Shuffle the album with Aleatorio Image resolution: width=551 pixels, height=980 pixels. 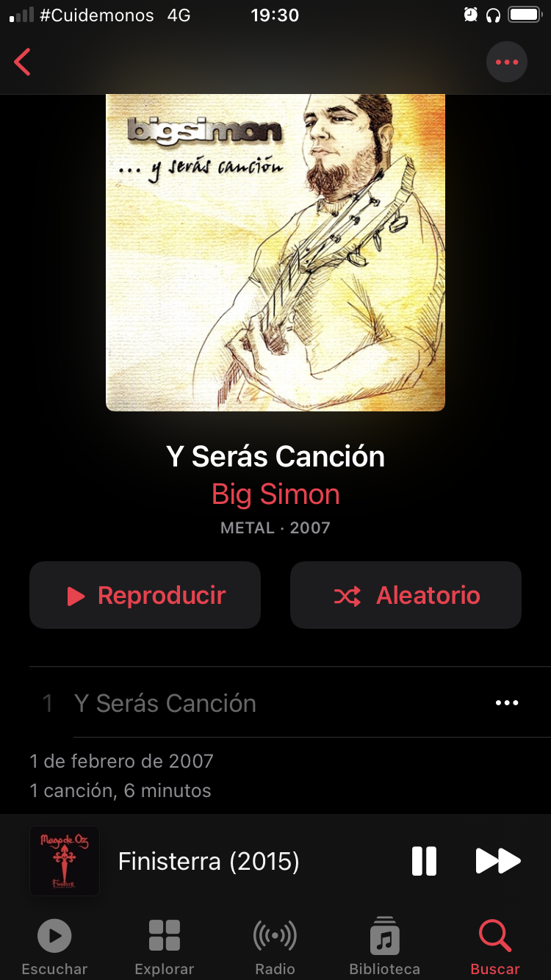pos(406,595)
